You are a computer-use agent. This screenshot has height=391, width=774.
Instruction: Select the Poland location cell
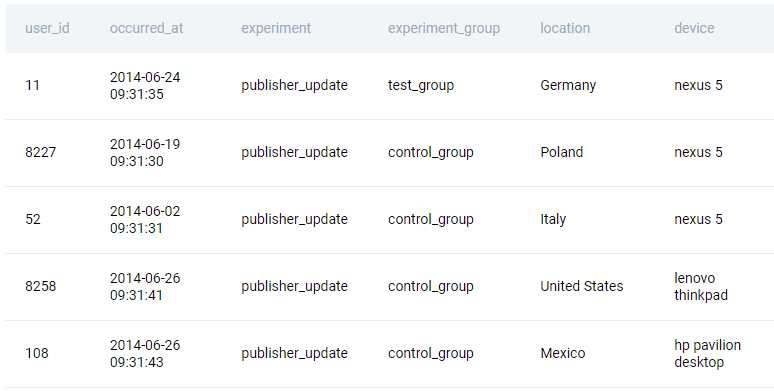[562, 152]
